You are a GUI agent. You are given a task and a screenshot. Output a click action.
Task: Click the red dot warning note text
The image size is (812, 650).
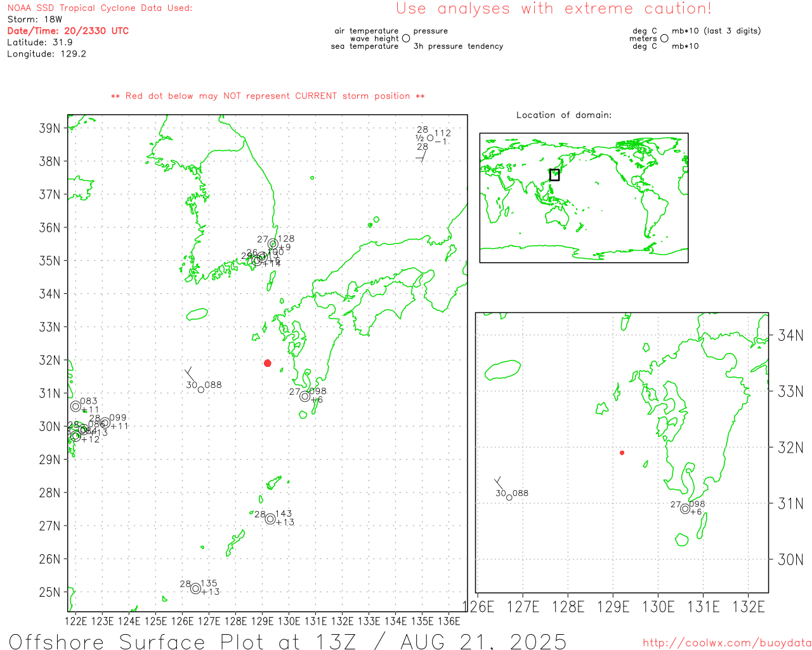(x=268, y=96)
